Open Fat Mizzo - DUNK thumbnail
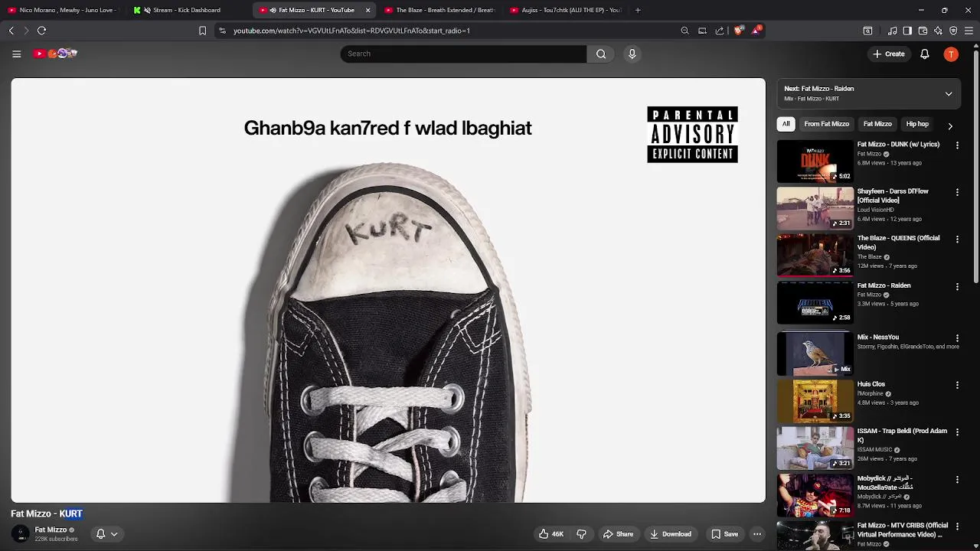This screenshot has width=980, height=551. [815, 161]
